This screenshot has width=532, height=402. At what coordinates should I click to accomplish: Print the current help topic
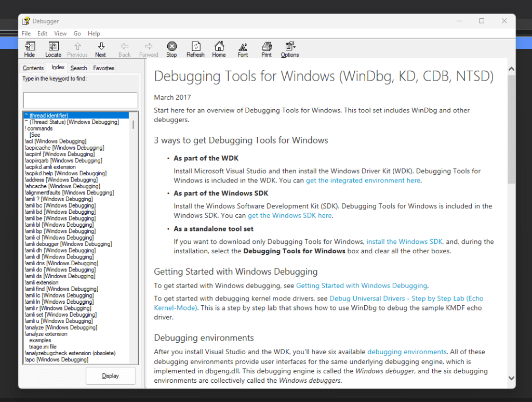click(267, 49)
